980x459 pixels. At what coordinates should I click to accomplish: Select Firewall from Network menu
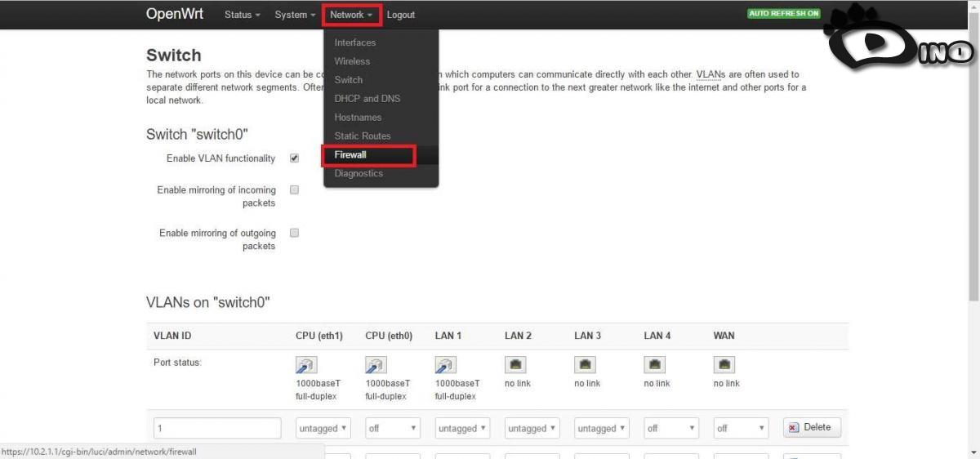click(x=350, y=155)
